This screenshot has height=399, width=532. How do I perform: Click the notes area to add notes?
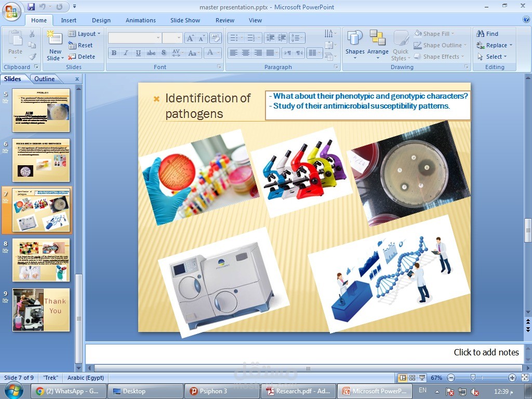coord(304,353)
